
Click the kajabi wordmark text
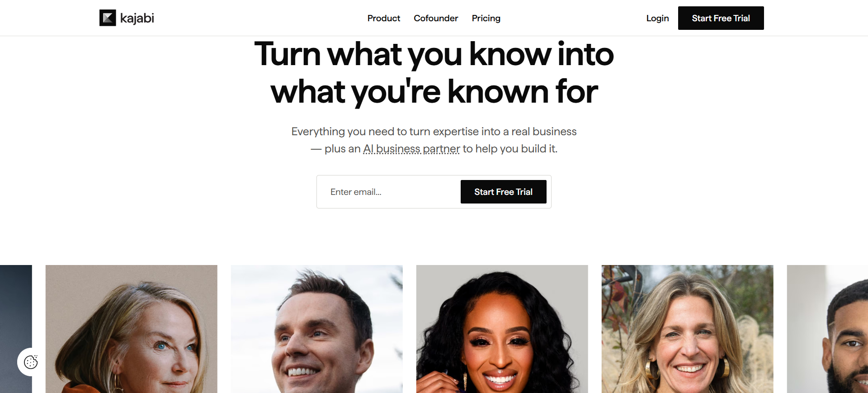137,19
